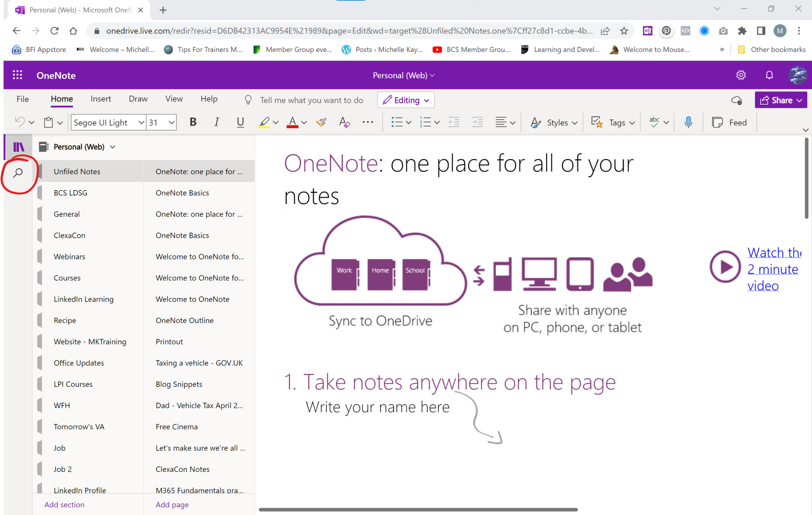The width and height of the screenshot is (812, 515).
Task: Switch to the Help tab
Action: click(209, 99)
